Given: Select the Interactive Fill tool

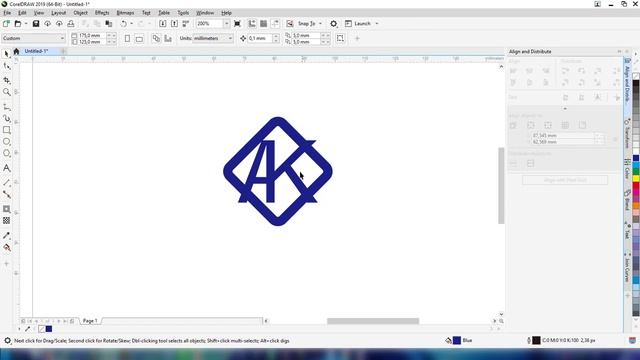Looking at the screenshot, I should pyautogui.click(x=7, y=247).
